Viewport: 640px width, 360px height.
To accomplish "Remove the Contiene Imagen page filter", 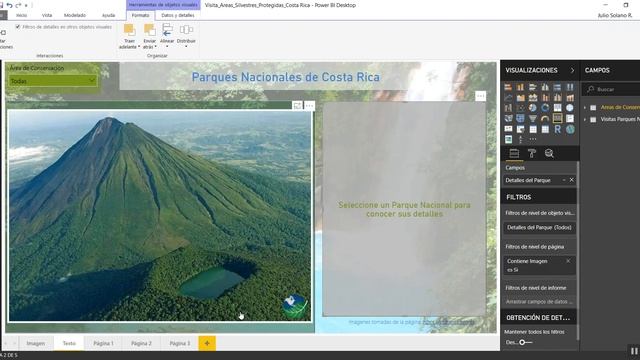I will pyautogui.click(x=568, y=261).
